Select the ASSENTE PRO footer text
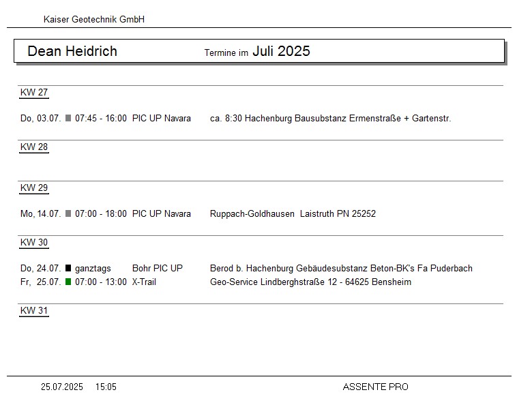 point(375,387)
